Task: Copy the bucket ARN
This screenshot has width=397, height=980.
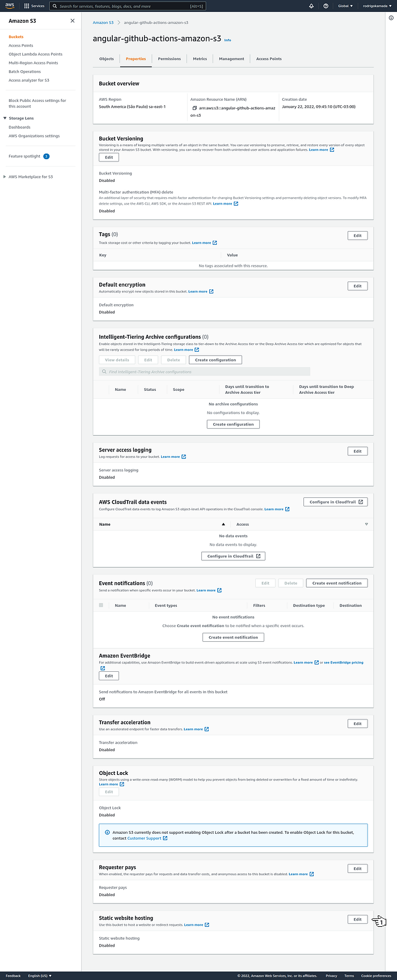Action: pyautogui.click(x=195, y=108)
